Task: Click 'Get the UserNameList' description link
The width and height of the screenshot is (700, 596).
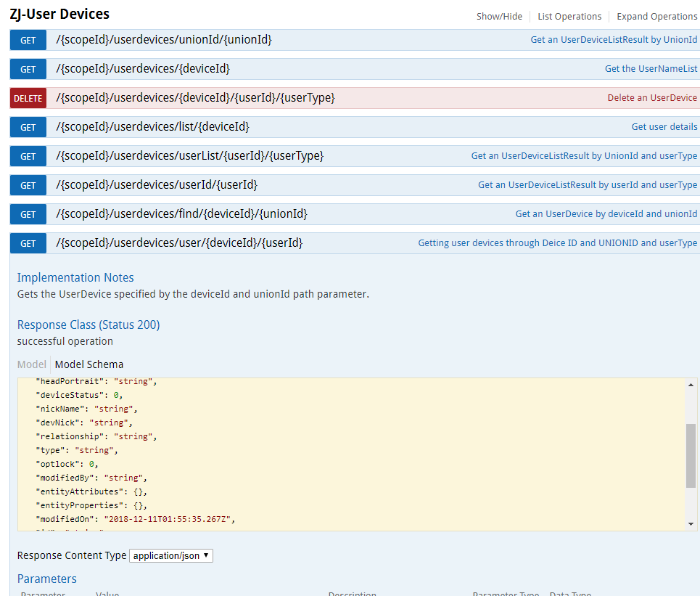Action: pyautogui.click(x=651, y=69)
